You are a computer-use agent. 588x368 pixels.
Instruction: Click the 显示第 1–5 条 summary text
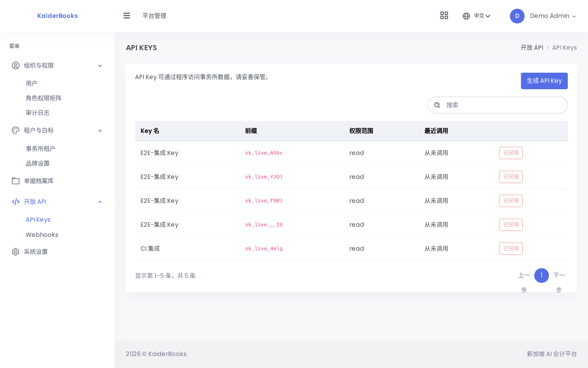tap(165, 276)
